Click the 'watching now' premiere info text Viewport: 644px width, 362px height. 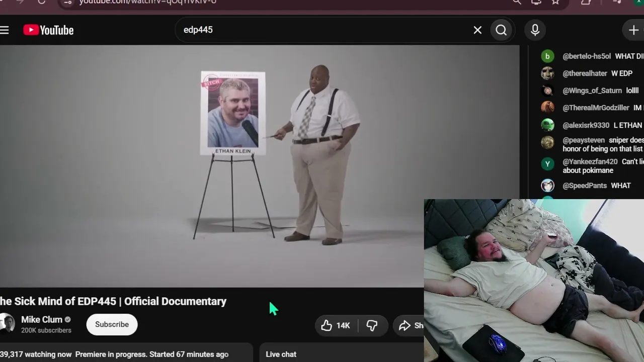[x=114, y=354]
